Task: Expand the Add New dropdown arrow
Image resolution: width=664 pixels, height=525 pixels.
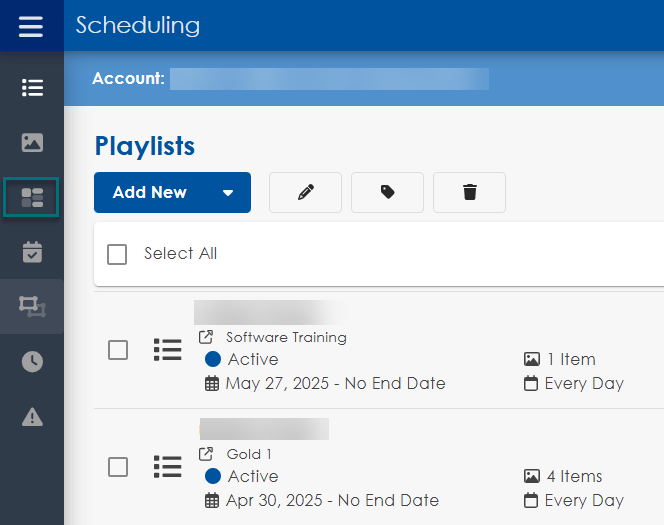Action: point(228,193)
